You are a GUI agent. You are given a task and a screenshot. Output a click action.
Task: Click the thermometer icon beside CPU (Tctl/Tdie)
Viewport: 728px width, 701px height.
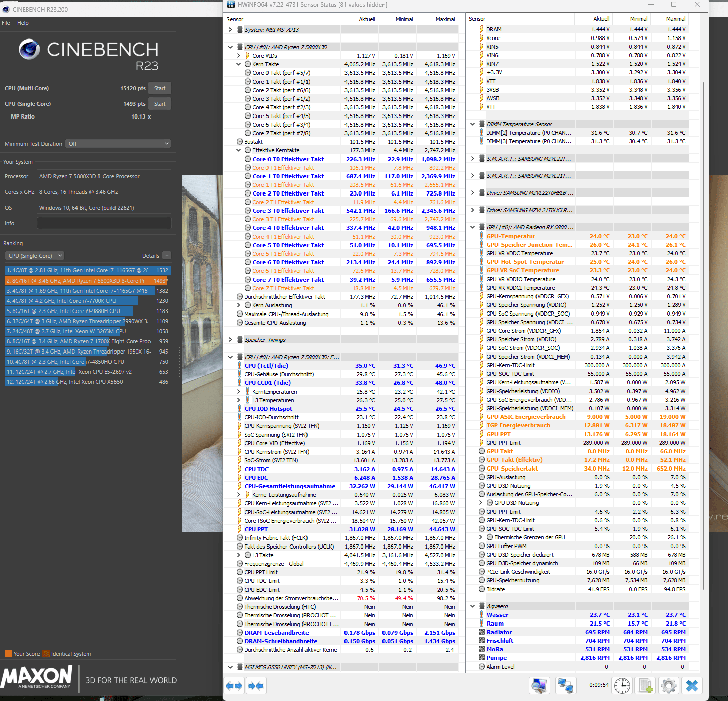[x=240, y=366]
